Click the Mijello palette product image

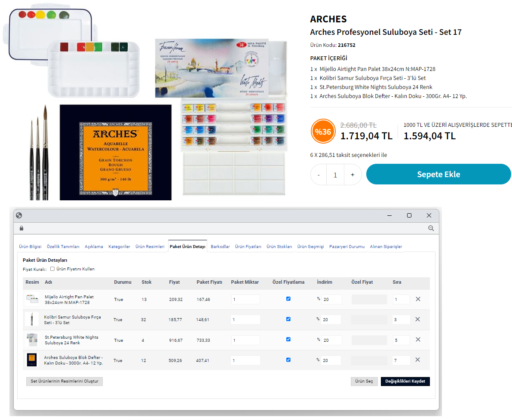pos(71,51)
